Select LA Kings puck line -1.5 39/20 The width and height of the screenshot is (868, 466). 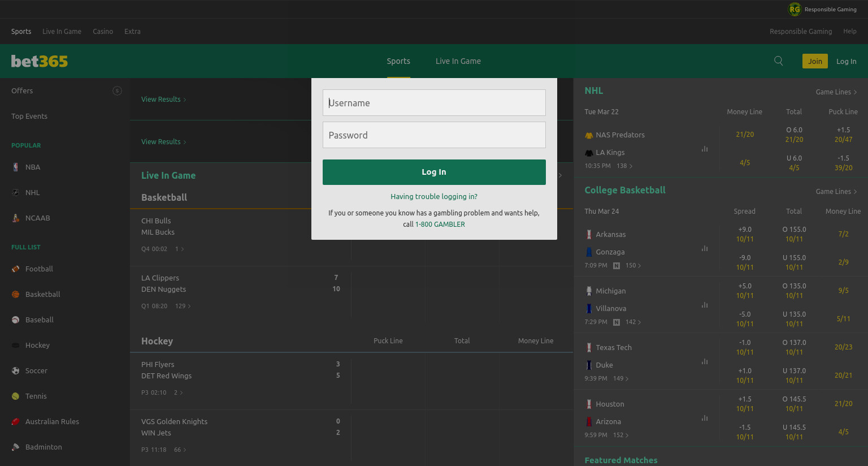(x=843, y=163)
